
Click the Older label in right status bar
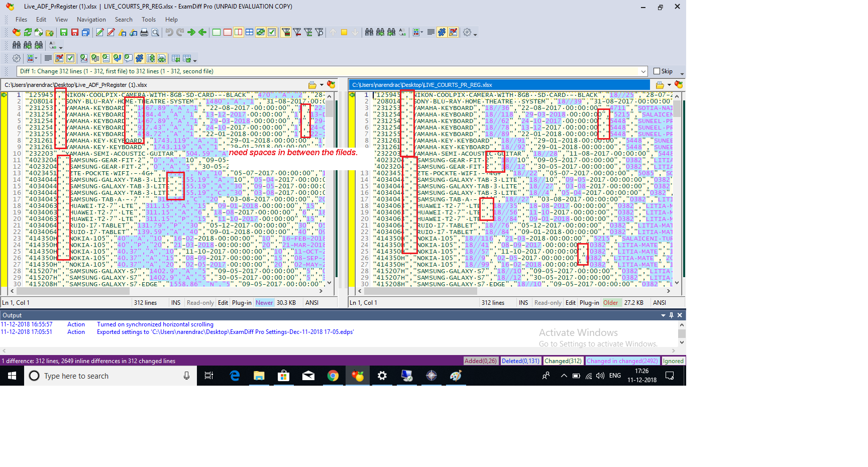[611, 303]
